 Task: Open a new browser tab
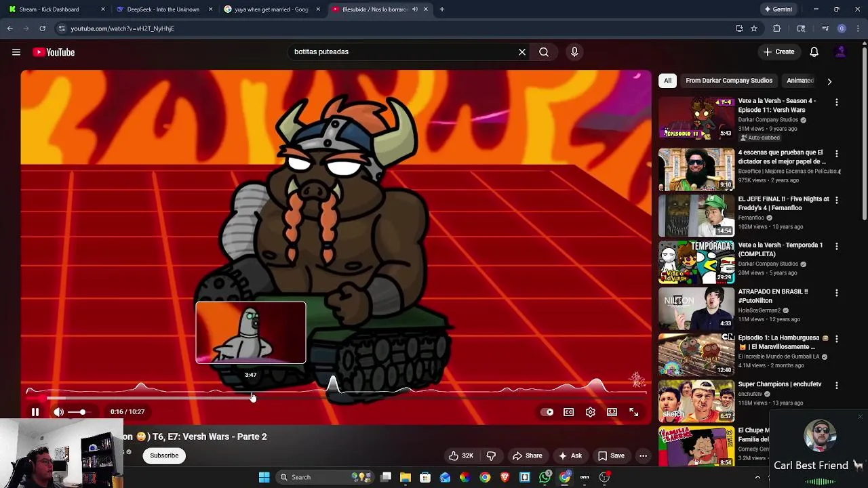[x=441, y=9]
